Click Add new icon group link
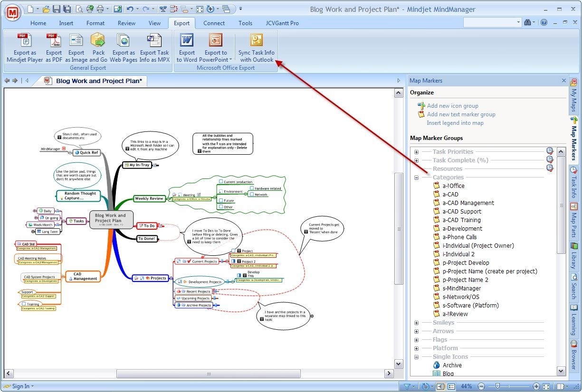 coord(453,106)
